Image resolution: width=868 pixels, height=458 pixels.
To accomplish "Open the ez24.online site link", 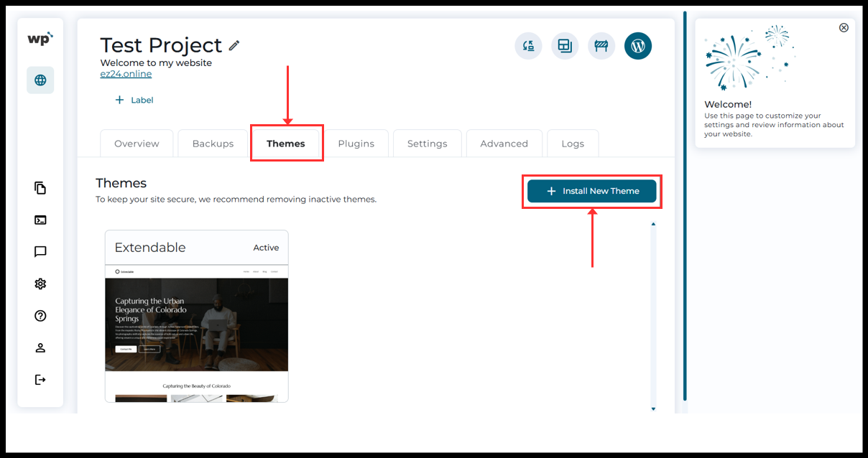I will [x=126, y=74].
